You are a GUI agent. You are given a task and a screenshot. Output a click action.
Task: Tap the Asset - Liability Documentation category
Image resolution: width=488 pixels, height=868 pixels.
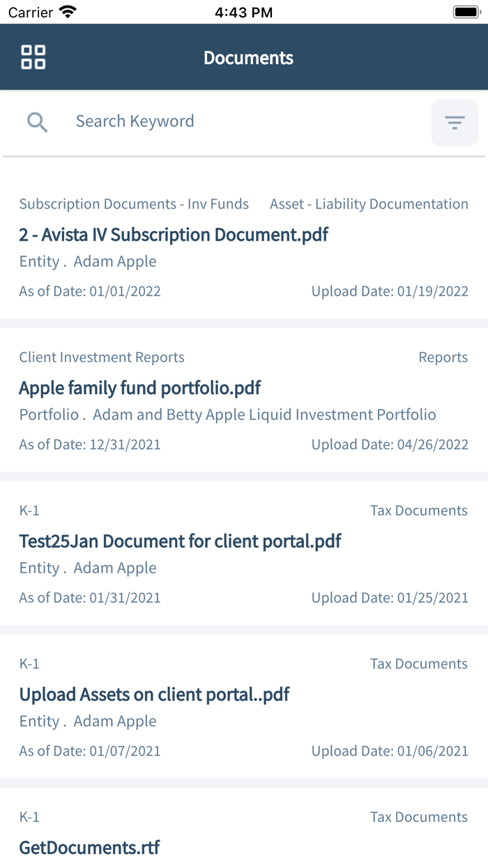369,204
